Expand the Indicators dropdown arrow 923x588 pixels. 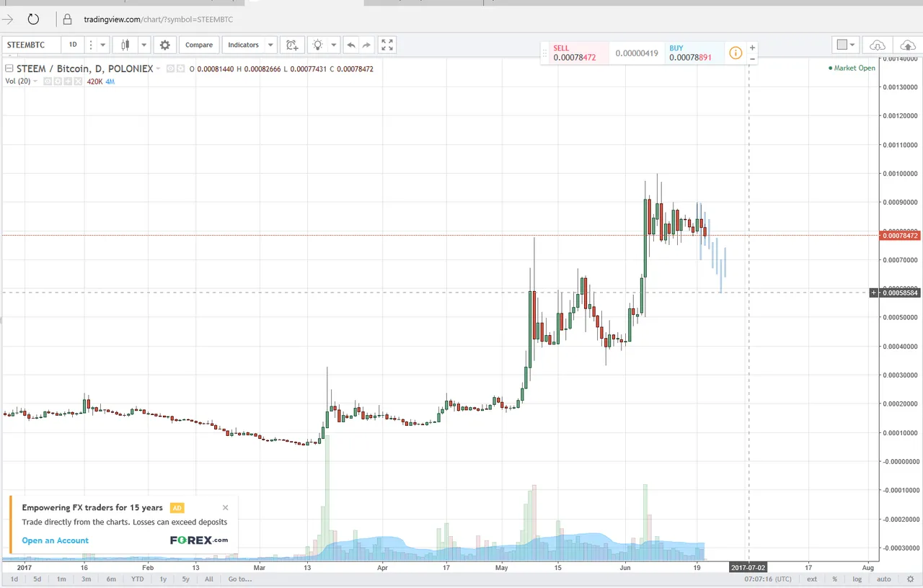pyautogui.click(x=270, y=45)
